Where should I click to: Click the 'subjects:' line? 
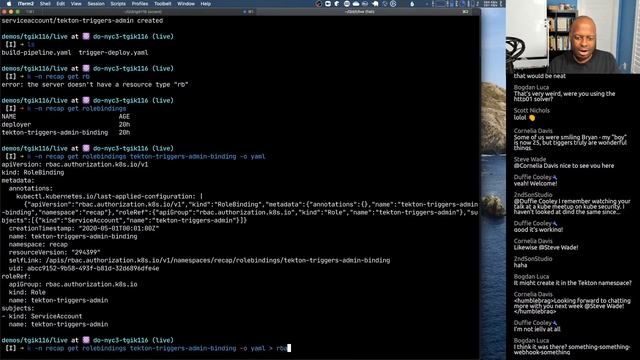coord(18,309)
